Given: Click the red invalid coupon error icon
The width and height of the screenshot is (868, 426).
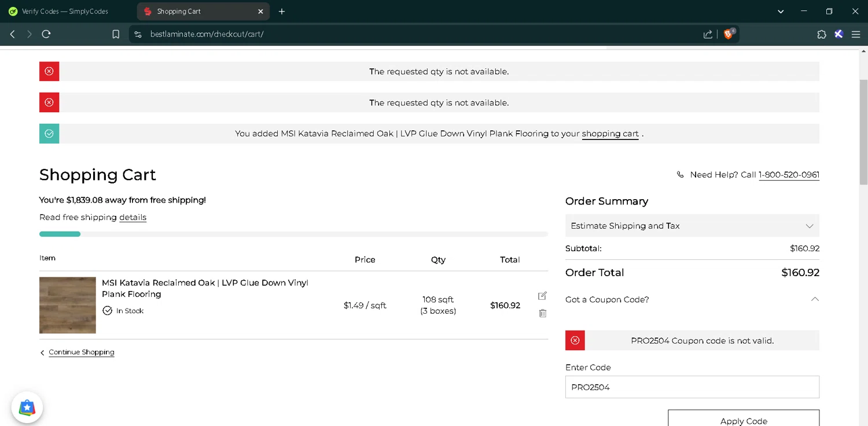Looking at the screenshot, I should point(575,340).
